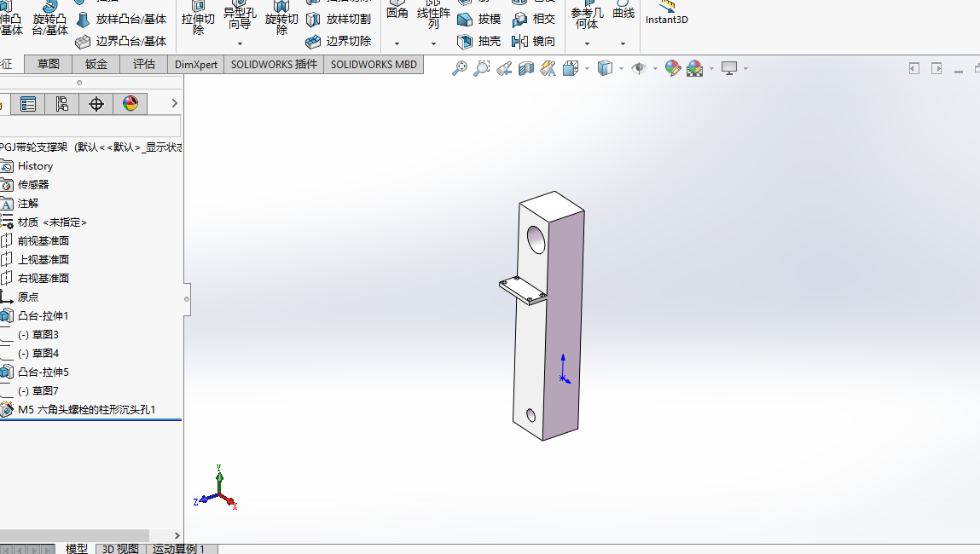This screenshot has height=554, width=980.
Task: Click the Lofted Boss/Base (放样凸台/基体) tool
Action: pos(121,20)
